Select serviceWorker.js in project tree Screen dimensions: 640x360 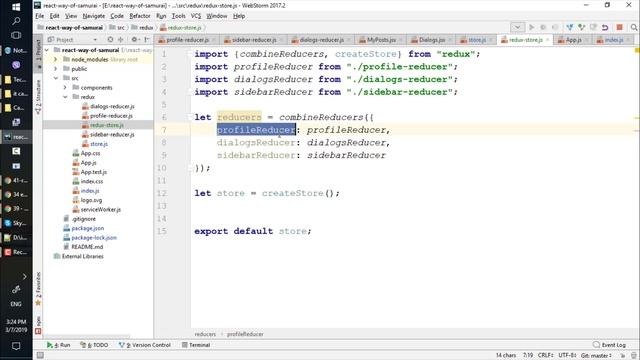pyautogui.click(x=100, y=209)
